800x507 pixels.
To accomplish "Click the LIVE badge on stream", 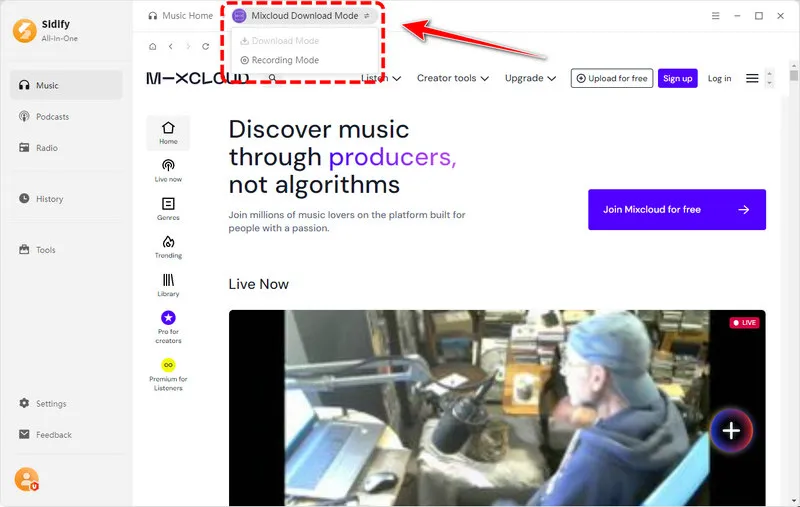I will coord(744,322).
